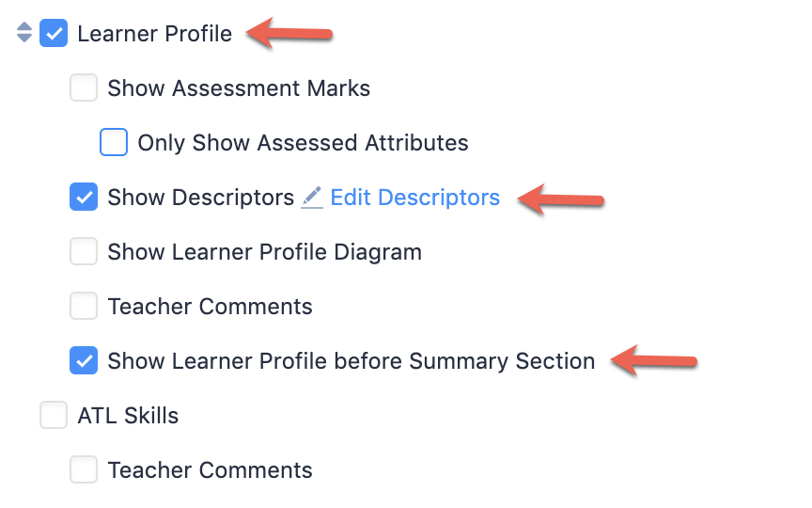Select the Only Show Assessed Attributes label
The width and height of the screenshot is (812, 508).
[x=303, y=143]
